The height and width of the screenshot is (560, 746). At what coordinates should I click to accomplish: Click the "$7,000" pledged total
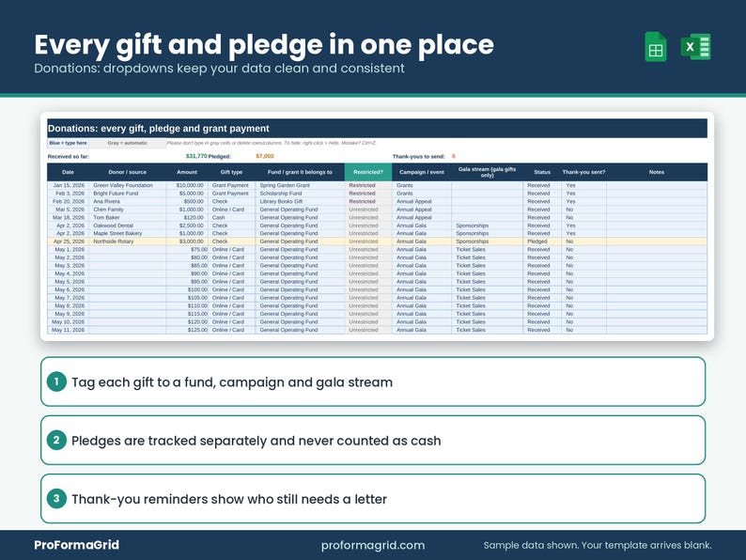[x=265, y=156]
